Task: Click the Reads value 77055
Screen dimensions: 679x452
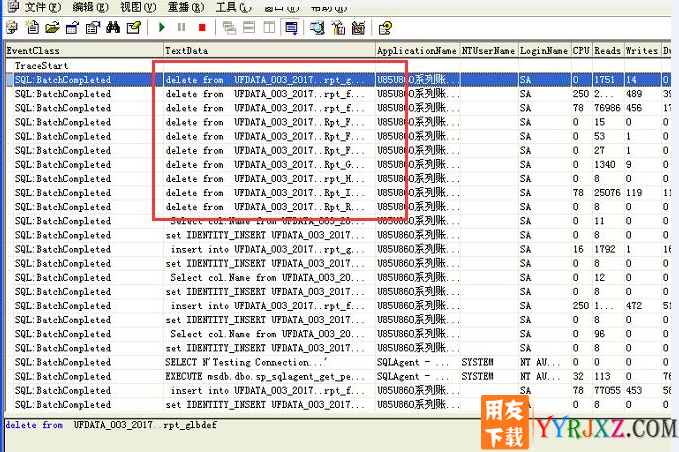Action: coord(607,391)
